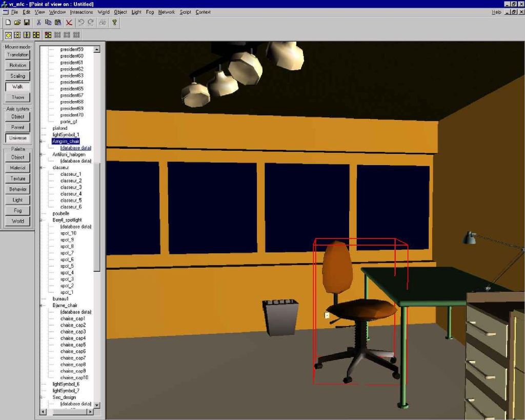Collapse the Bjarne_chair tree node
Viewport: 525px width, 420px height.
[x=42, y=306]
